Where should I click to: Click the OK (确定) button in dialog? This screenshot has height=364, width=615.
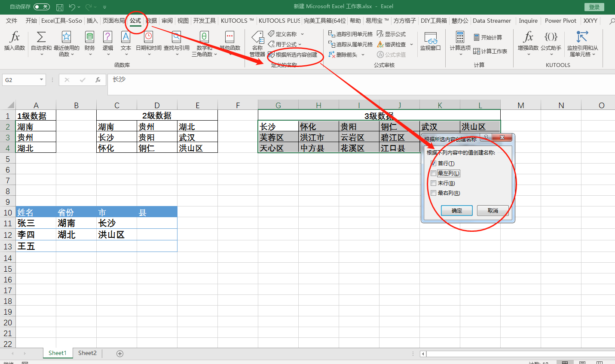(457, 210)
